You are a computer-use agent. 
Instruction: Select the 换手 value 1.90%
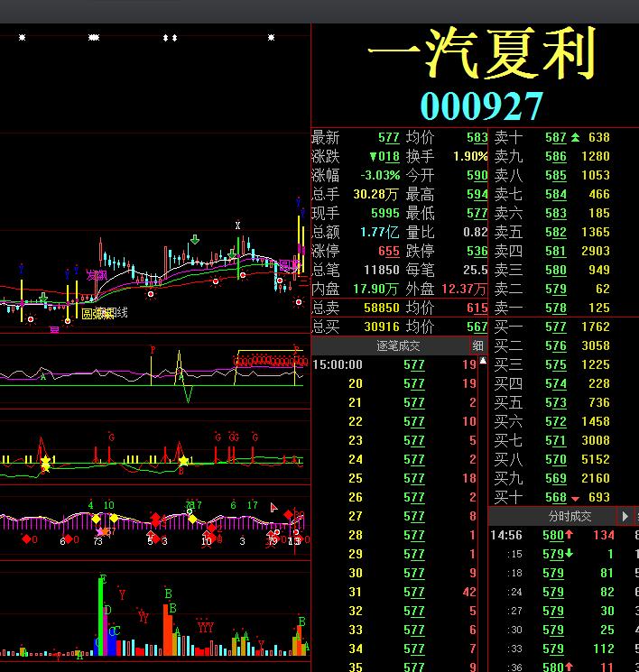pos(470,156)
